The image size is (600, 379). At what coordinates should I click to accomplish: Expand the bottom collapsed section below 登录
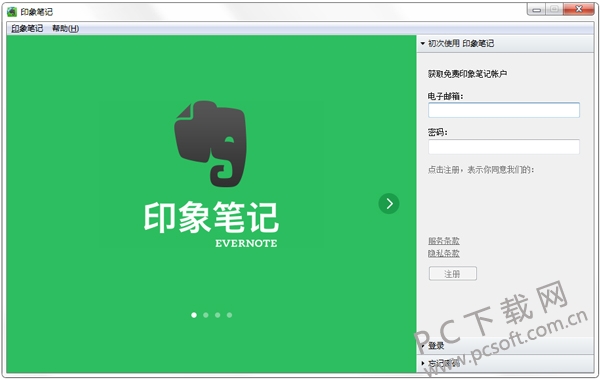click(505, 363)
